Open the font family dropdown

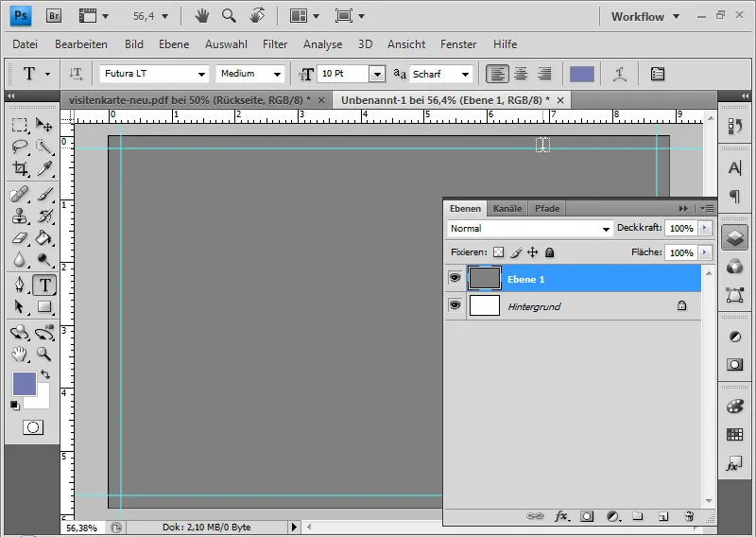click(x=201, y=75)
